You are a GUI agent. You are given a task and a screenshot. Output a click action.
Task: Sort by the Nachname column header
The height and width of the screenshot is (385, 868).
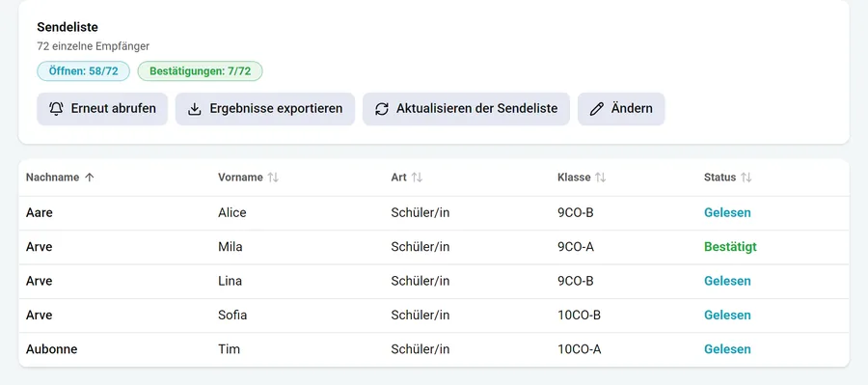[53, 178]
